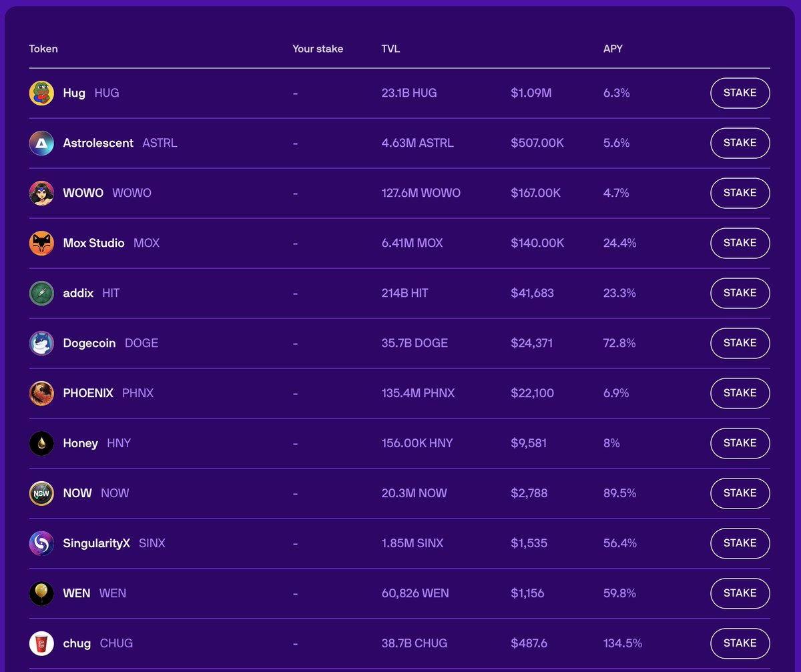801x672 pixels.
Task: Click the $487.6 dollar value
Action: pos(529,643)
